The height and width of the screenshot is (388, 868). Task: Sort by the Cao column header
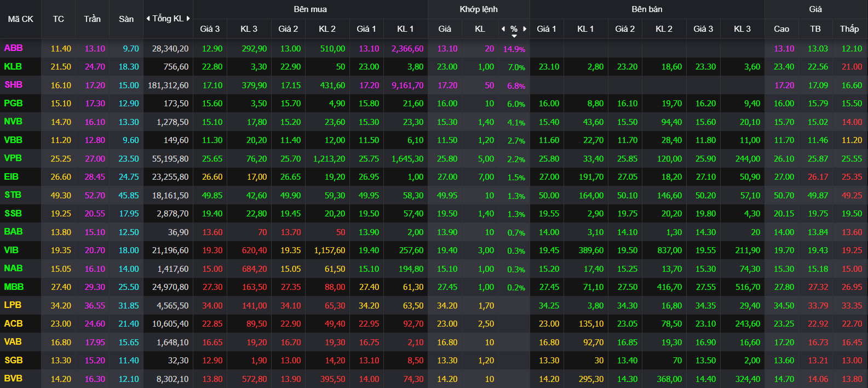pos(781,28)
